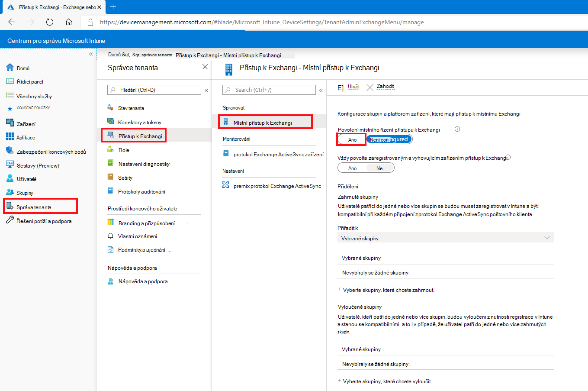Choose Ano for always allow enrolled devices
Image resolution: width=588 pixels, height=391 pixels.
pyautogui.click(x=352, y=168)
